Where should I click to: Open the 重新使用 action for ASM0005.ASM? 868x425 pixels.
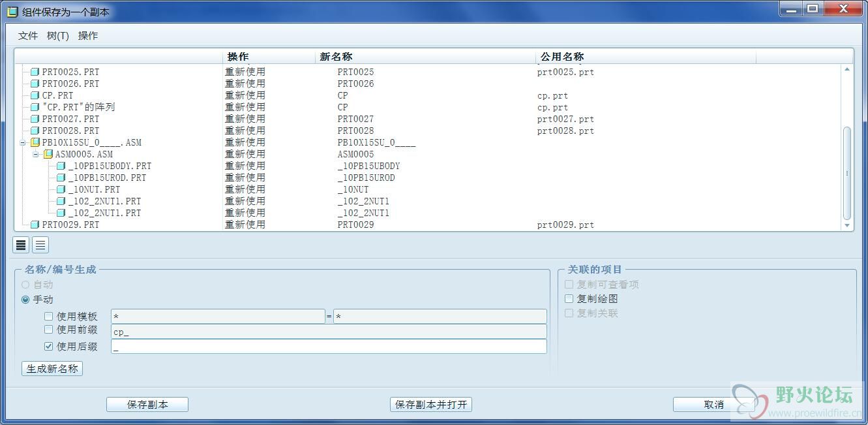245,154
